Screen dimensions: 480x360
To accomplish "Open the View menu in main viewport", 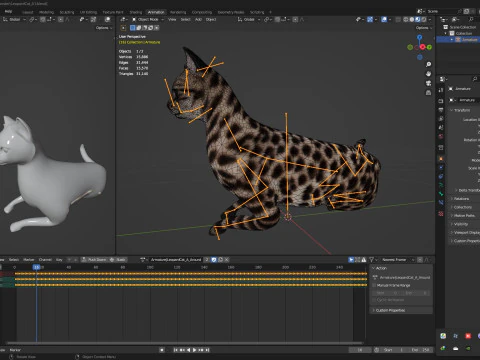I will 172,20.
